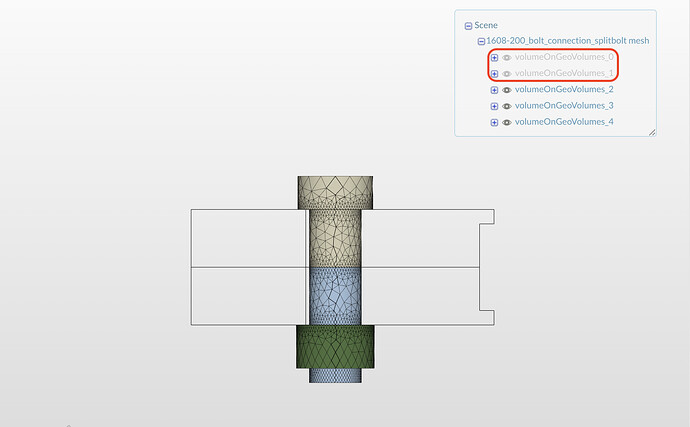Select the Scene label in tree

(x=486, y=26)
